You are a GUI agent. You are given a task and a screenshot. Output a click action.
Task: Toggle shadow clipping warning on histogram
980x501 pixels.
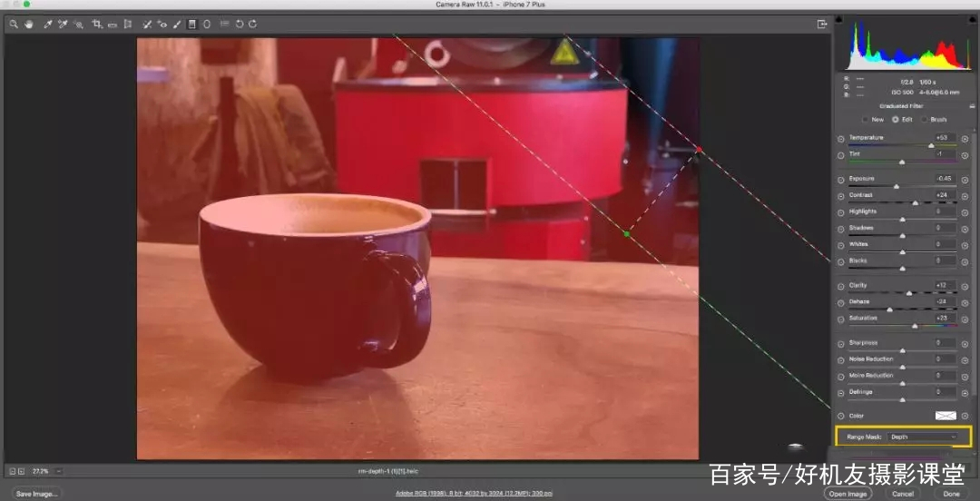(838, 21)
